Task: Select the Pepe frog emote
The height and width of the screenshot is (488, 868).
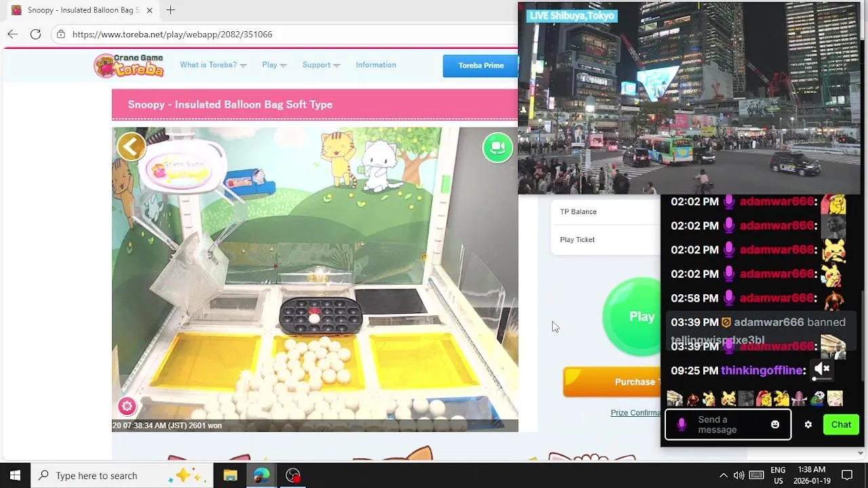Action: pyautogui.click(x=817, y=399)
